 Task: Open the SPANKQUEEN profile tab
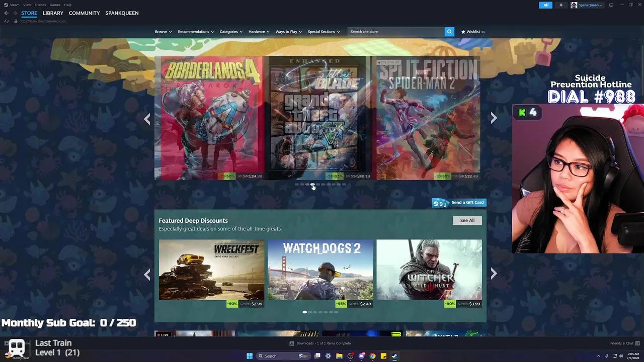click(x=122, y=13)
